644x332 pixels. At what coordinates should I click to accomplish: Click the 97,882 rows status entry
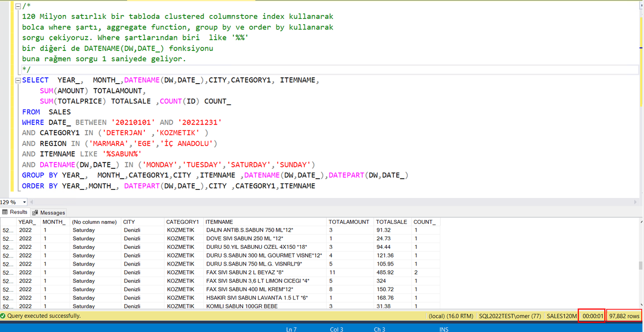click(x=625, y=316)
